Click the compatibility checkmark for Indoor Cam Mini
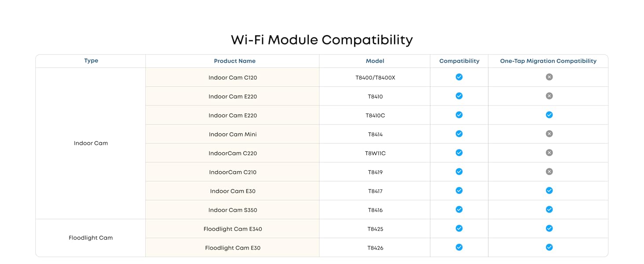 point(459,134)
